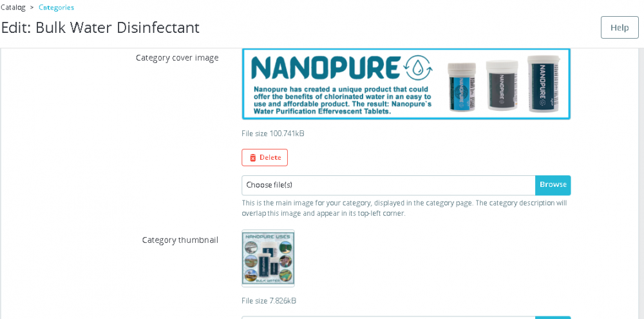Click the light blue Nanopure bottle image
Image resolution: width=644 pixels, height=319 pixels.
(462, 87)
